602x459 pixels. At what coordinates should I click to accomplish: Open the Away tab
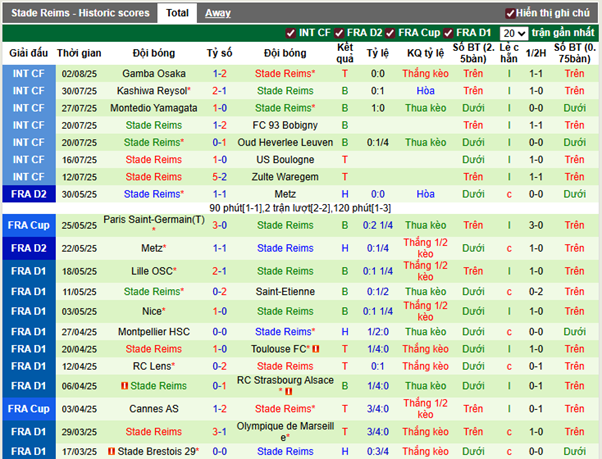click(x=218, y=13)
